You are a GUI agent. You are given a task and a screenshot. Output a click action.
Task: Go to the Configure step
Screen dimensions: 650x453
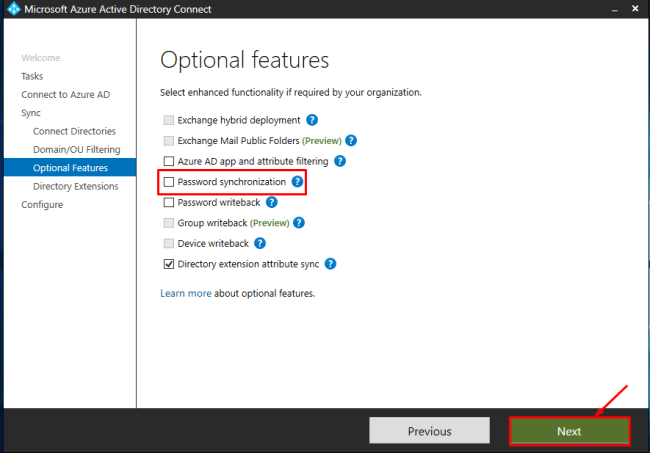click(x=42, y=204)
